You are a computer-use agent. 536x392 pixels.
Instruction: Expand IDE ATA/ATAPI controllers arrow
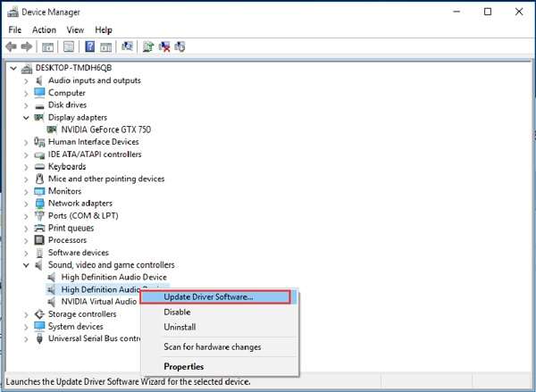(x=26, y=154)
